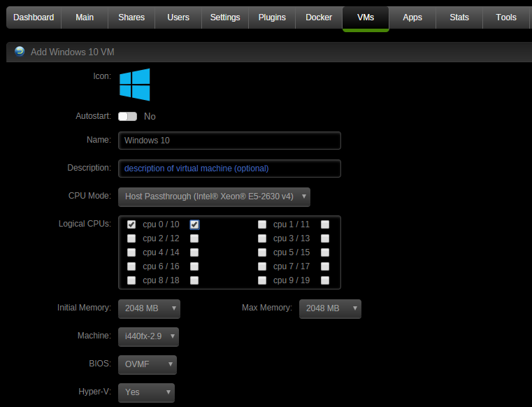
Task: Open the Plugins tab
Action: 272,17
